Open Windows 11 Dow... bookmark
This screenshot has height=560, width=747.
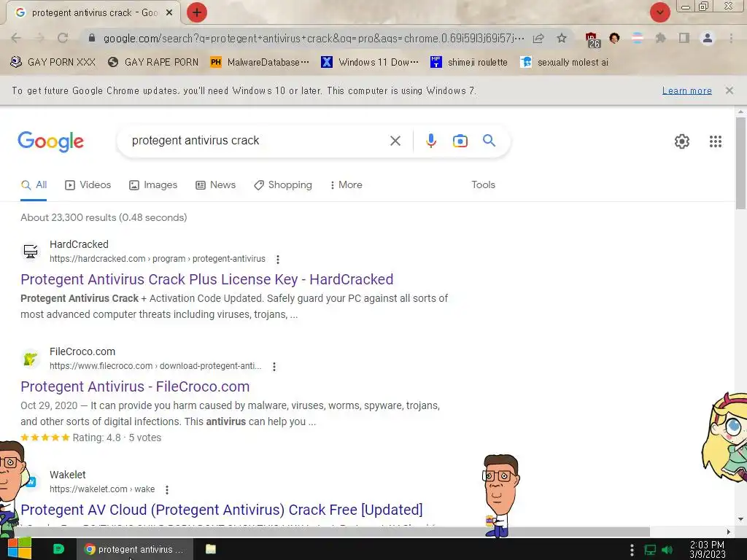(370, 63)
